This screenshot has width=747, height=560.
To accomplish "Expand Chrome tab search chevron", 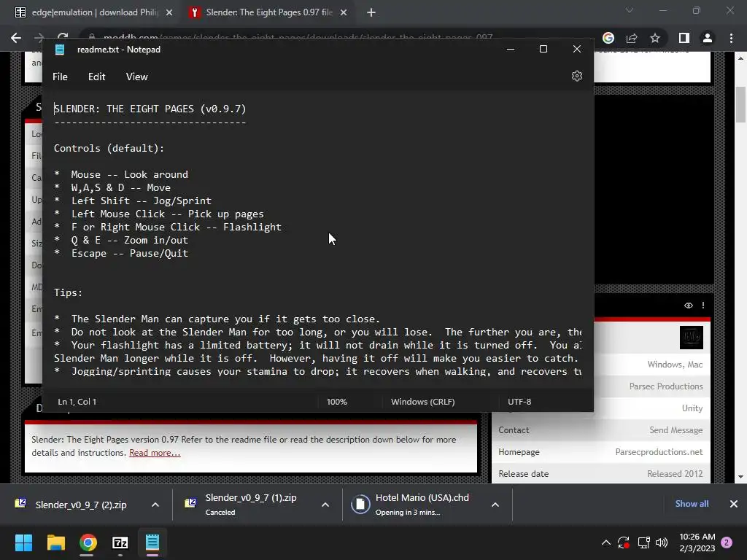I will tap(630, 10).
